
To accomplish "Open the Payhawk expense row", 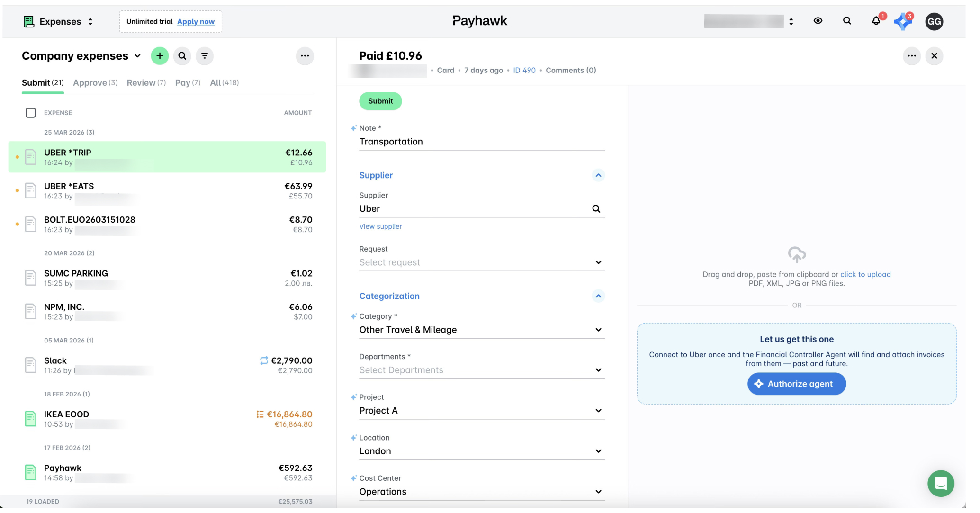I will (x=167, y=472).
